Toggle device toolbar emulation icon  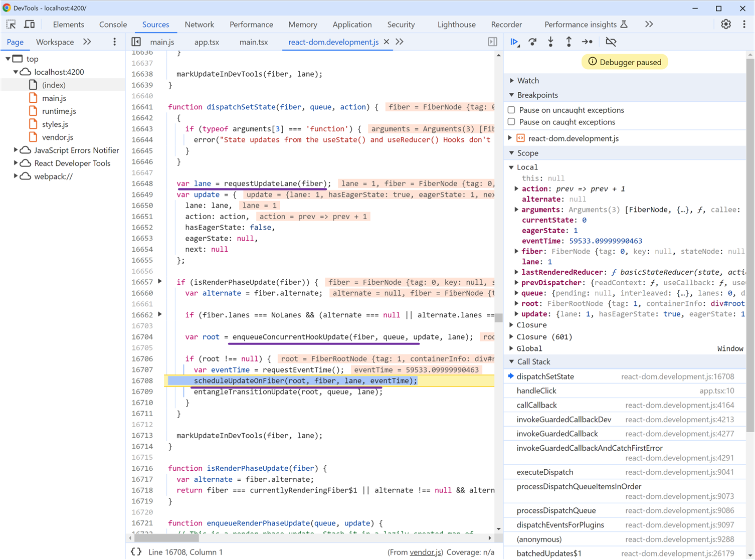[30, 24]
